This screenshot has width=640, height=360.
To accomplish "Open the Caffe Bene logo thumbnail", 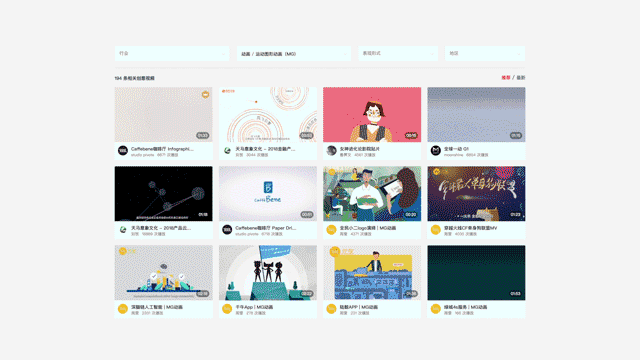I will pyautogui.click(x=268, y=193).
